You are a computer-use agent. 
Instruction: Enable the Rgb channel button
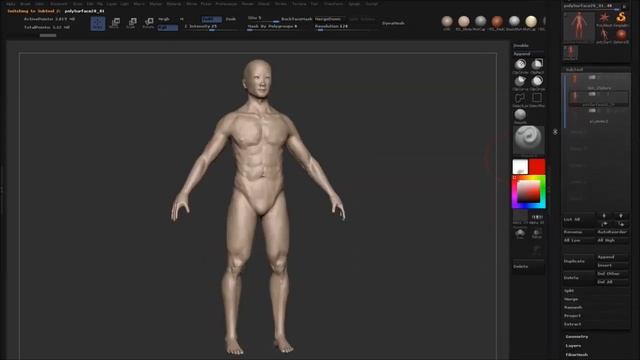(x=167, y=28)
